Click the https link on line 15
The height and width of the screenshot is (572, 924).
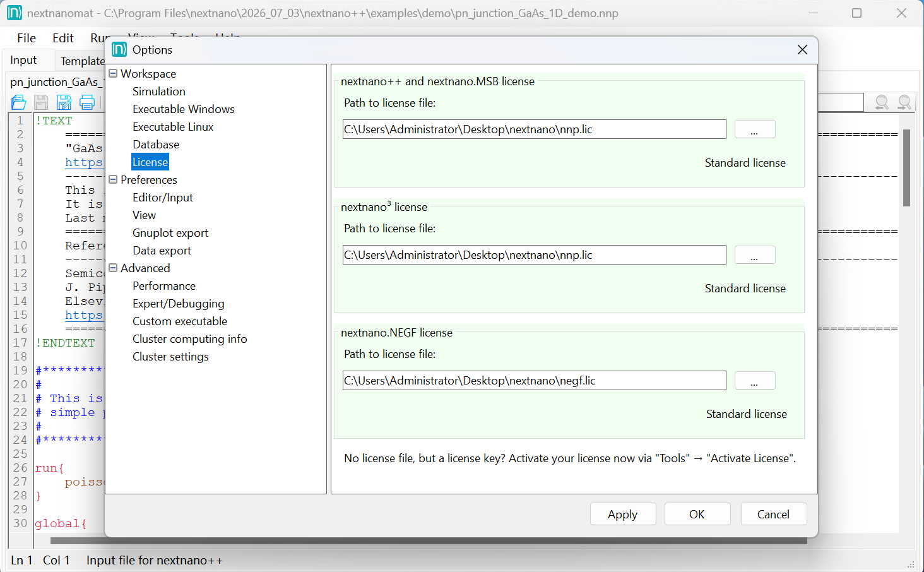[83, 315]
